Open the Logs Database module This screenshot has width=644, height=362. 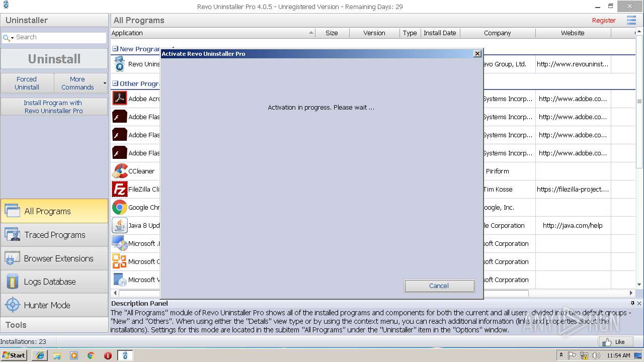pyautogui.click(x=54, y=282)
